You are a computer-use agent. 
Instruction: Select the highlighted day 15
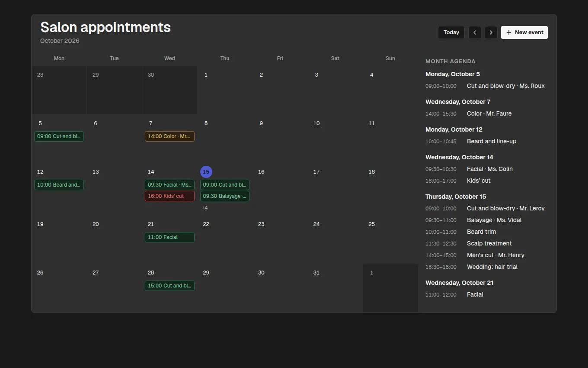pyautogui.click(x=206, y=172)
